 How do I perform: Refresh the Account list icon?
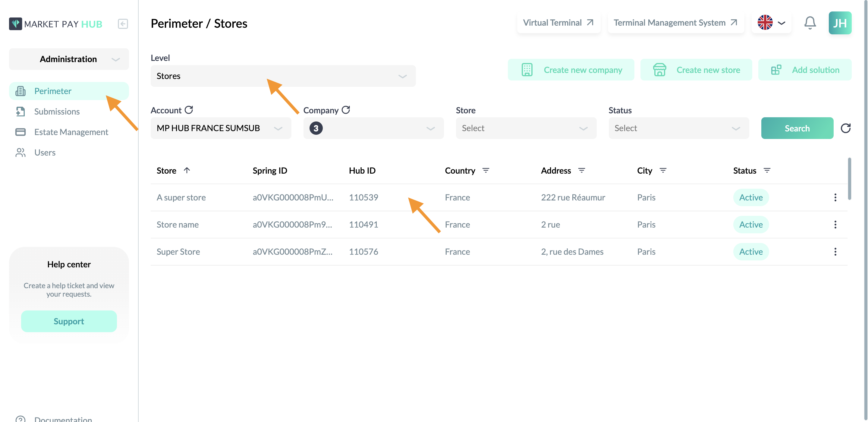pos(189,110)
